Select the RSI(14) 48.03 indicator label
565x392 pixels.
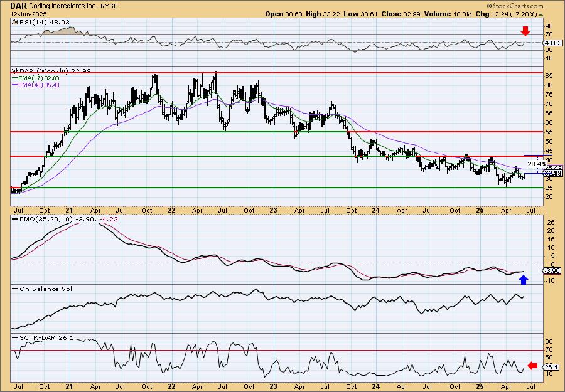(x=43, y=22)
